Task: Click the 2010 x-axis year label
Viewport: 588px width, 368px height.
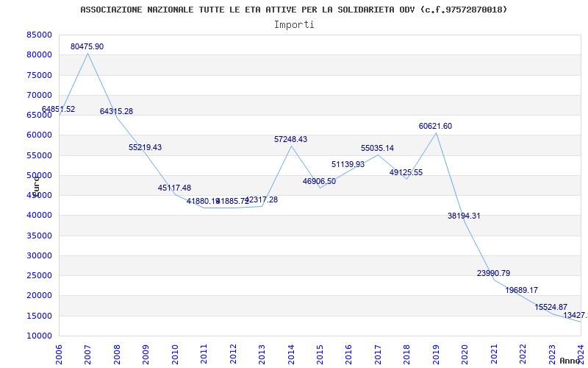Action: (x=174, y=355)
